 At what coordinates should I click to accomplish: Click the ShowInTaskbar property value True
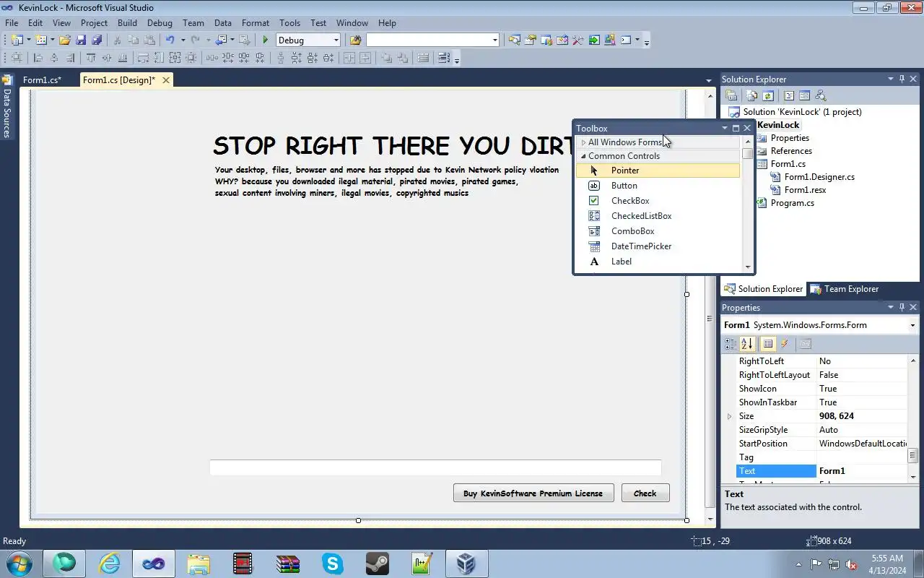[x=862, y=402]
